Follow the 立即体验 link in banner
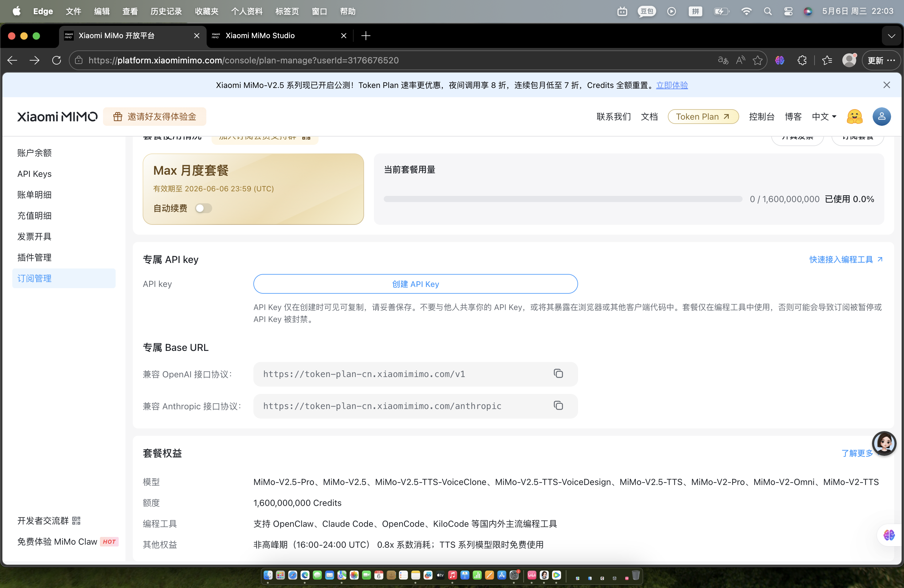The width and height of the screenshot is (904, 588). 672,85
